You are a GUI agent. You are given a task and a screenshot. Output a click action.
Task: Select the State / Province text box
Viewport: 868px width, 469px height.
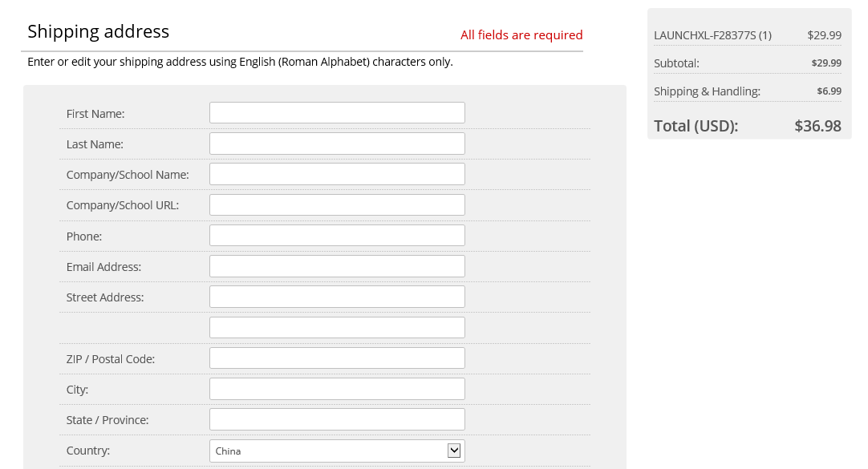337,419
